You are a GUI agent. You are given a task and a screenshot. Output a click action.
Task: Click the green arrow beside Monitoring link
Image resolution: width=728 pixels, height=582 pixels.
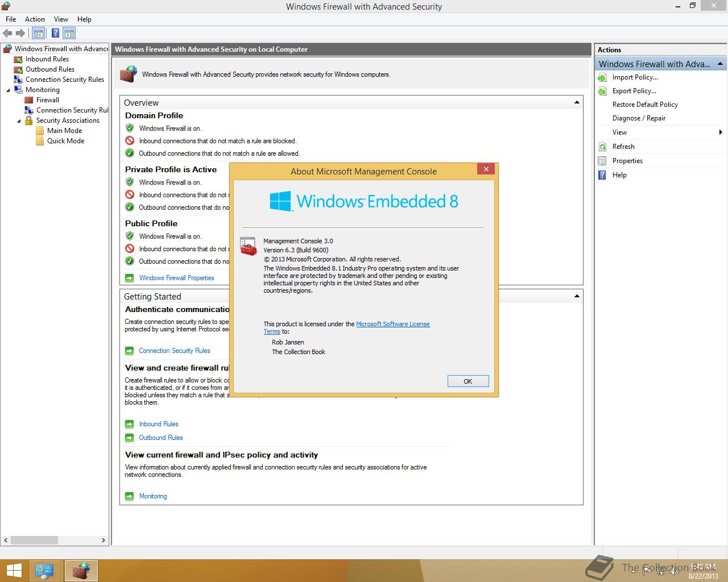pos(129,496)
